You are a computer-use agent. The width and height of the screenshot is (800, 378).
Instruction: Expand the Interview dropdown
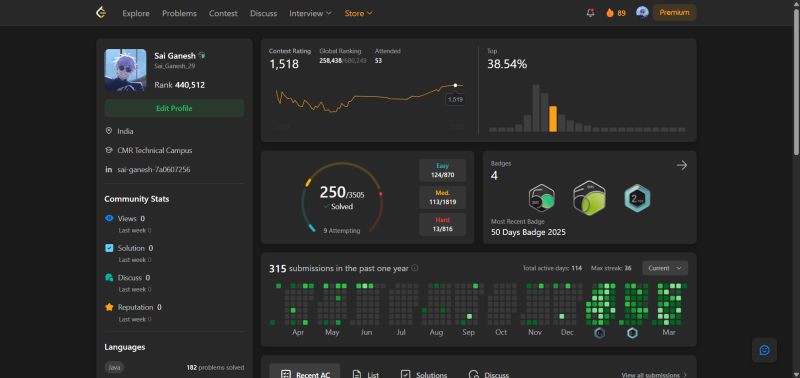(310, 13)
